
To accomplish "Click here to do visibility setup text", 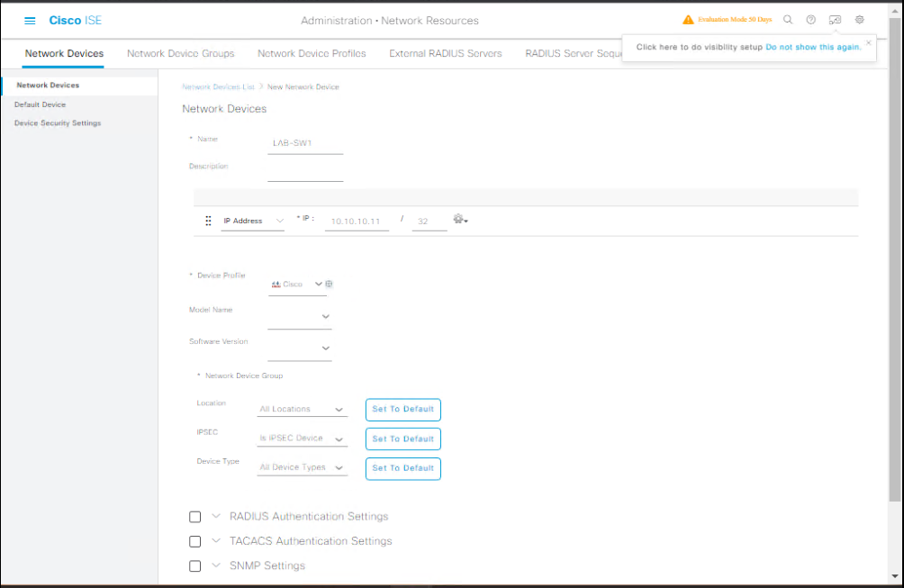I will pyautogui.click(x=700, y=47).
